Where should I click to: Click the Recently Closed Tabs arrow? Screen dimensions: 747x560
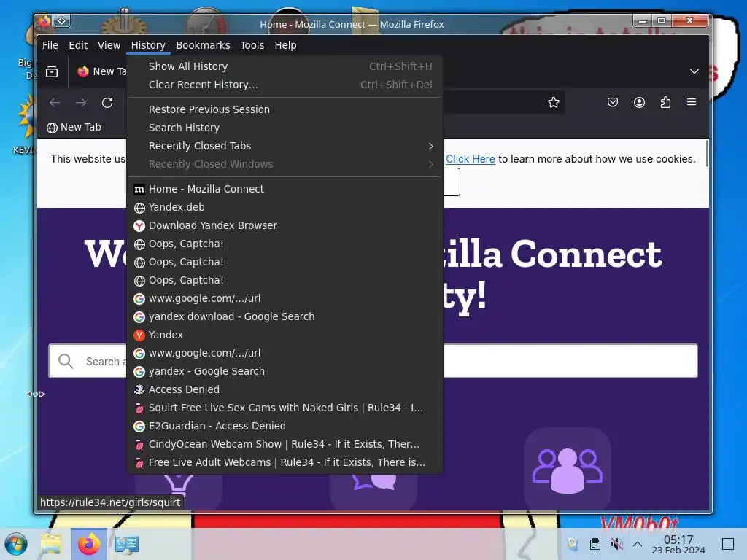pos(430,146)
